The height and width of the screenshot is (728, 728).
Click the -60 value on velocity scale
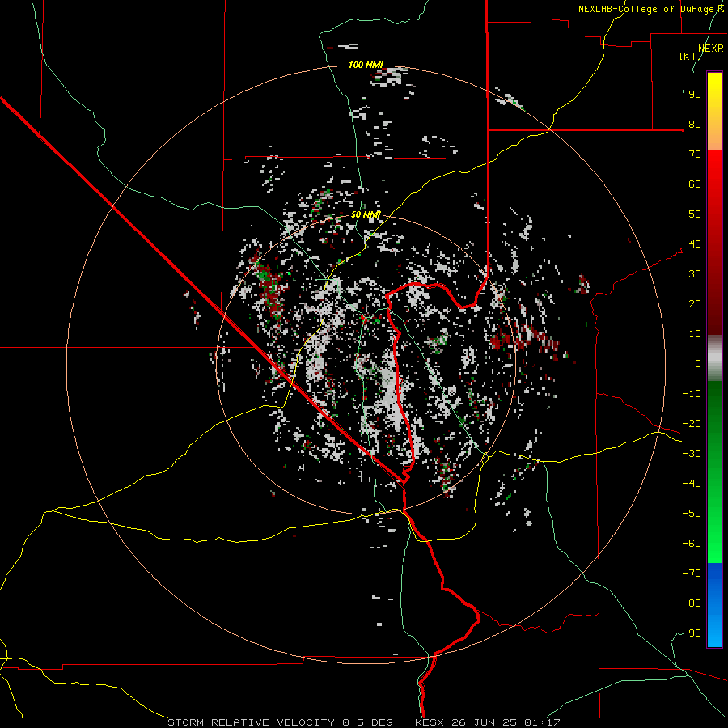692,544
